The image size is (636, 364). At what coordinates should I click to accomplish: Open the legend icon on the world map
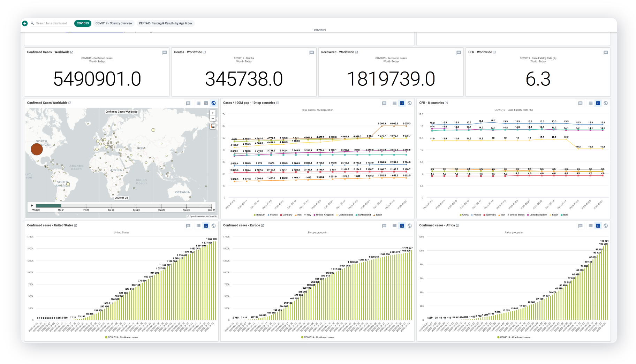pos(212,126)
